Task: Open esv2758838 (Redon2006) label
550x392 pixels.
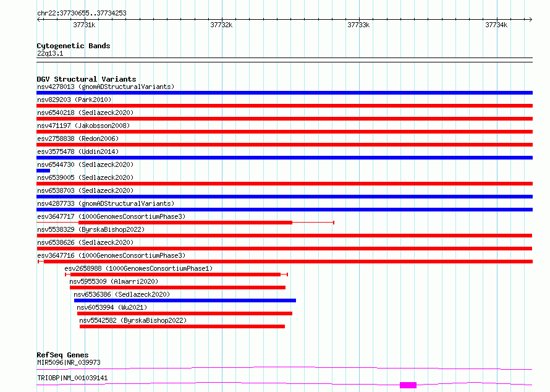Action: 78,138
